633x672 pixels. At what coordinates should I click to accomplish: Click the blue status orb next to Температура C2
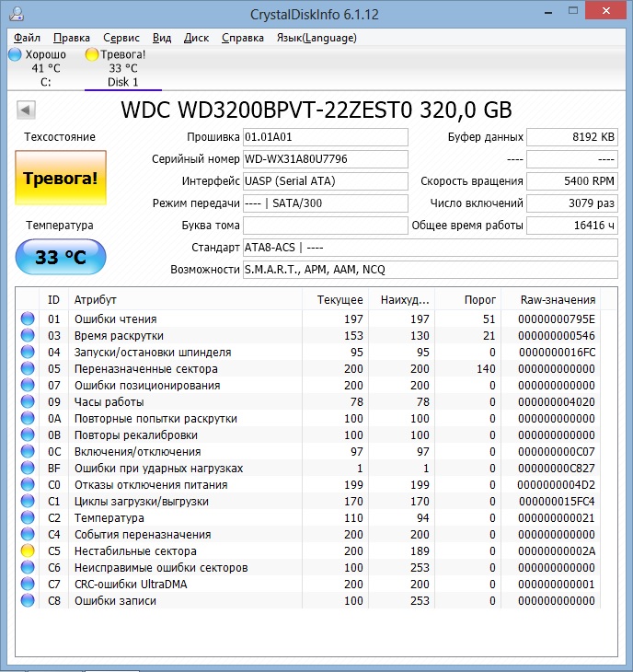tap(27, 517)
